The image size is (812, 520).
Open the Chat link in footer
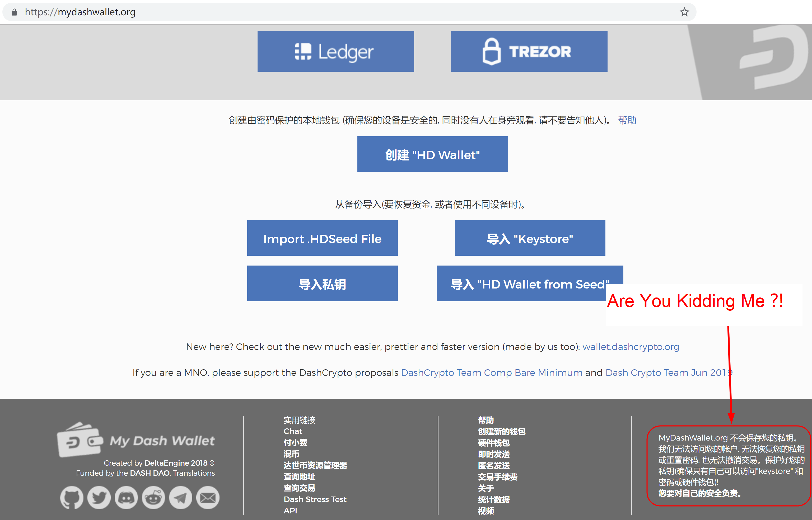293,431
